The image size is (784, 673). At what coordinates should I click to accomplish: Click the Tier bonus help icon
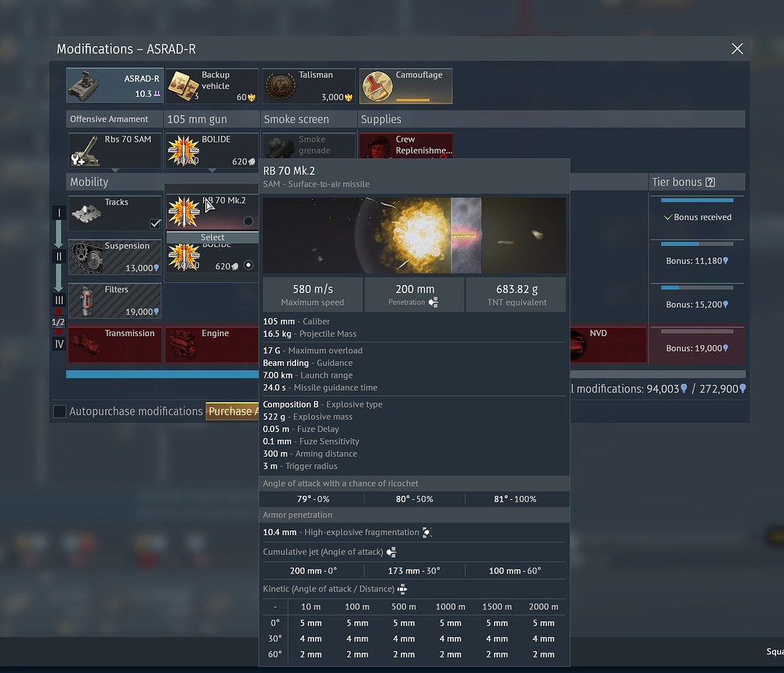[x=710, y=183]
